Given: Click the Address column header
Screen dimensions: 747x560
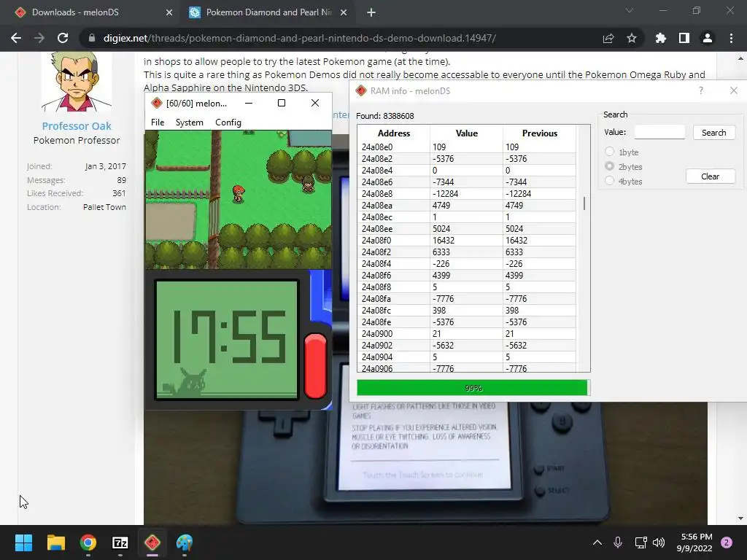Looking at the screenshot, I should [393, 133].
